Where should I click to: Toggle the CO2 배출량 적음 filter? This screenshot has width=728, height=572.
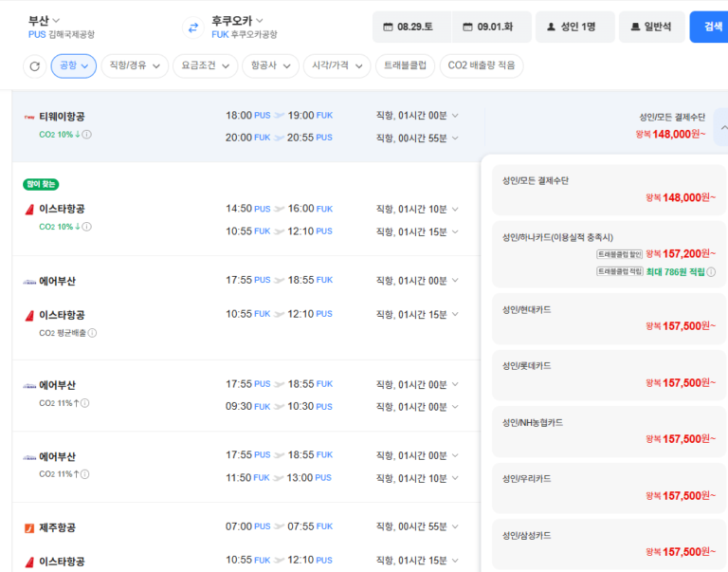pos(482,66)
